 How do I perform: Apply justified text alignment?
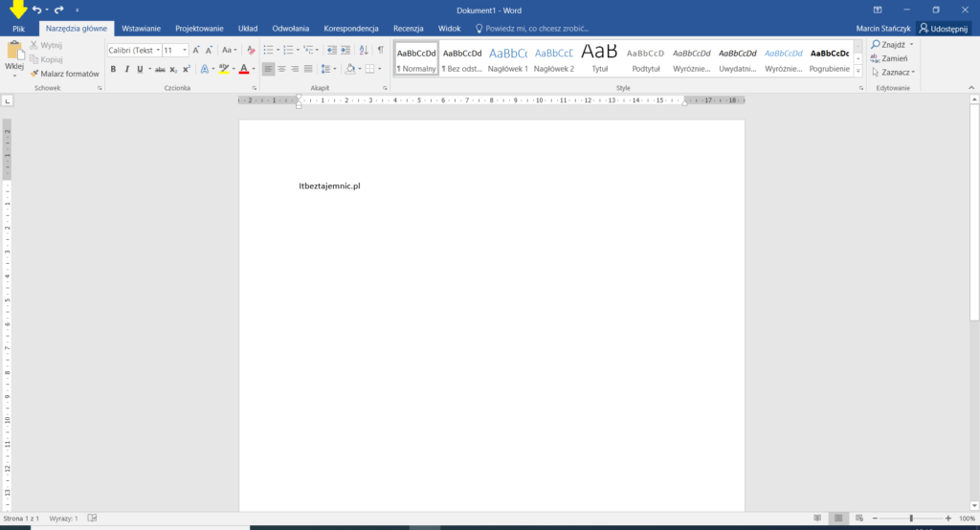309,69
